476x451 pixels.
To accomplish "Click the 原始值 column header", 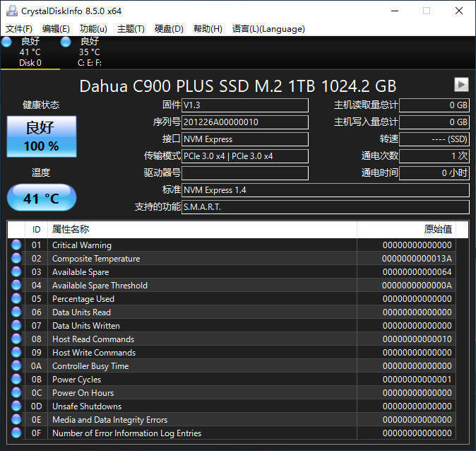I will (x=406, y=230).
